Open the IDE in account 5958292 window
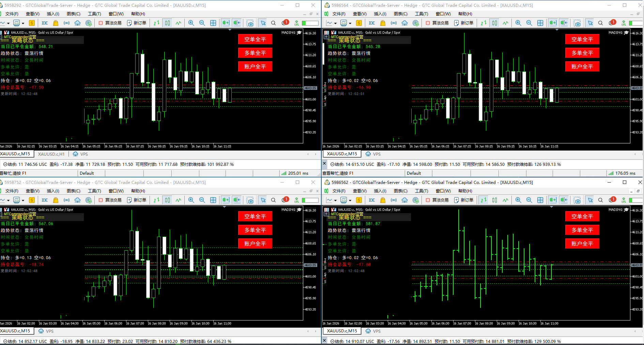Screen dimensions: 644x345 (45, 23)
